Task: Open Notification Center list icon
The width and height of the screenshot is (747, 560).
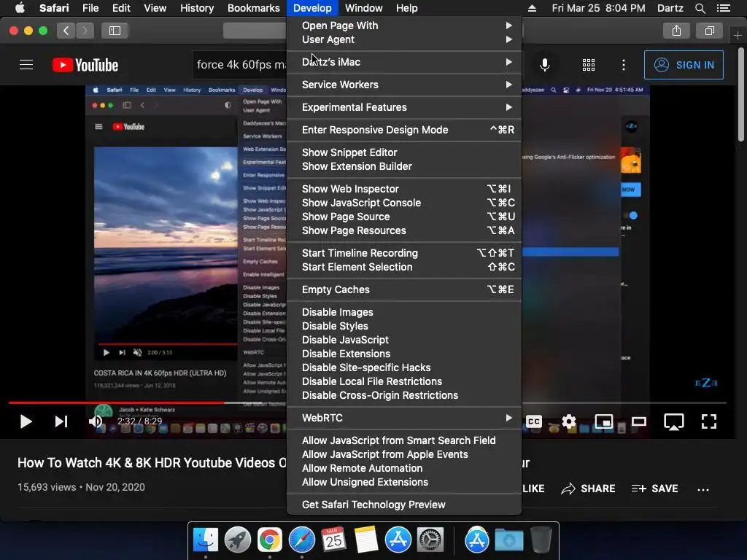Action: pos(724,8)
